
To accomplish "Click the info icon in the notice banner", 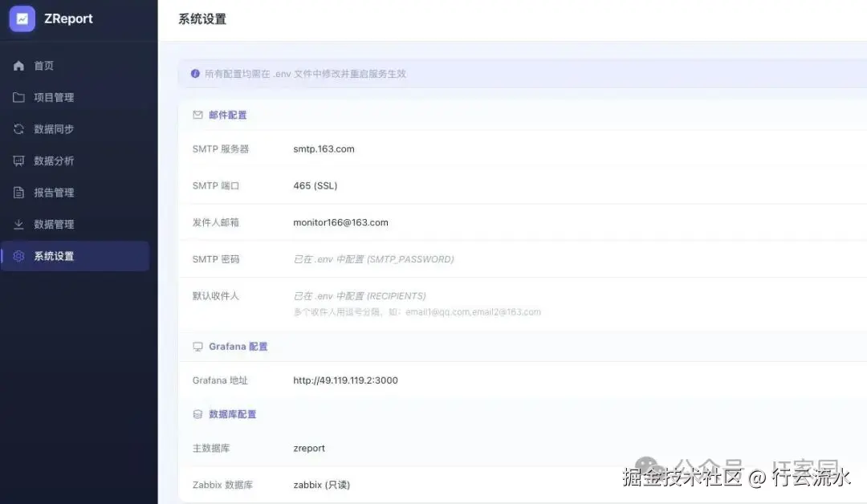I will [x=195, y=73].
